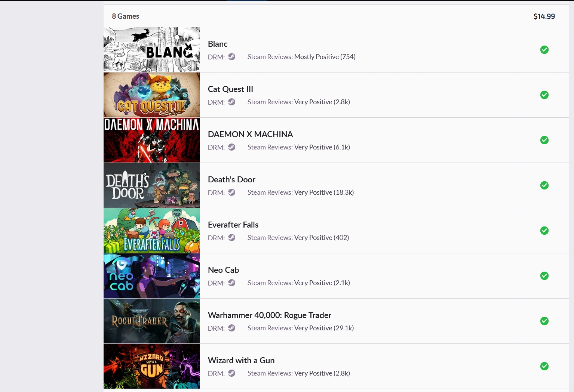Select the Death's Door title
574x392 pixels.
pos(231,180)
